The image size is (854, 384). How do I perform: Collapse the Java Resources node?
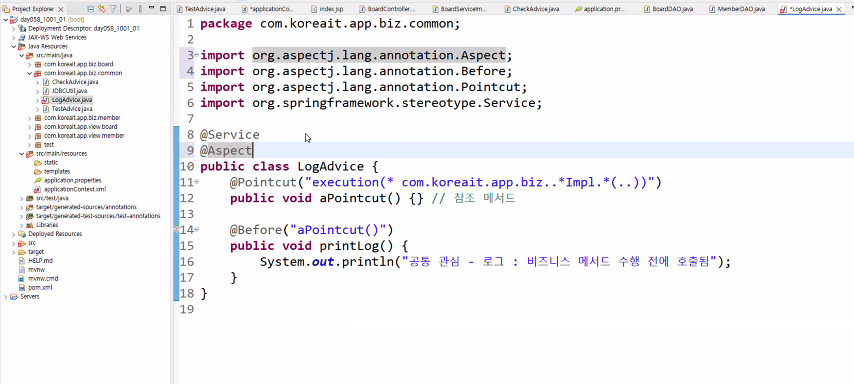13,46
